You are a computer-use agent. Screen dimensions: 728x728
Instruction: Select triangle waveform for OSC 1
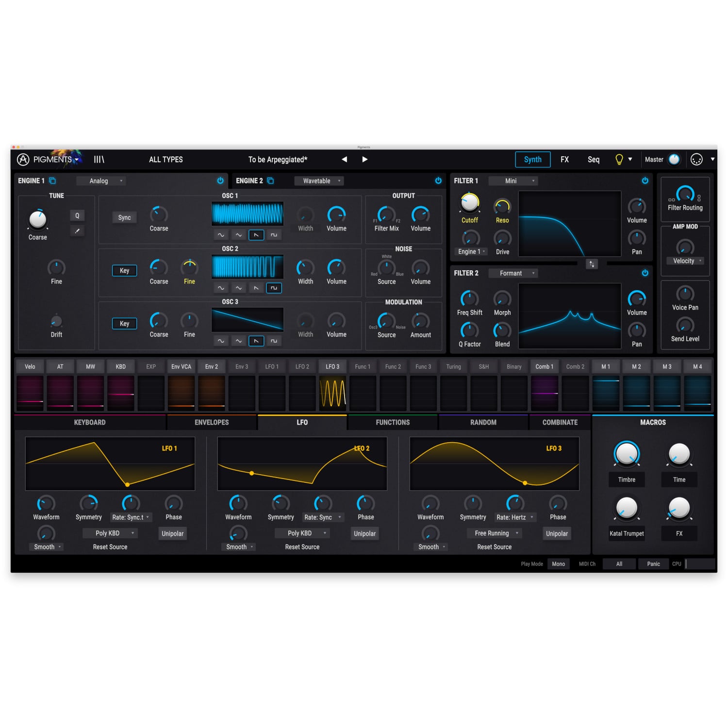tap(238, 235)
